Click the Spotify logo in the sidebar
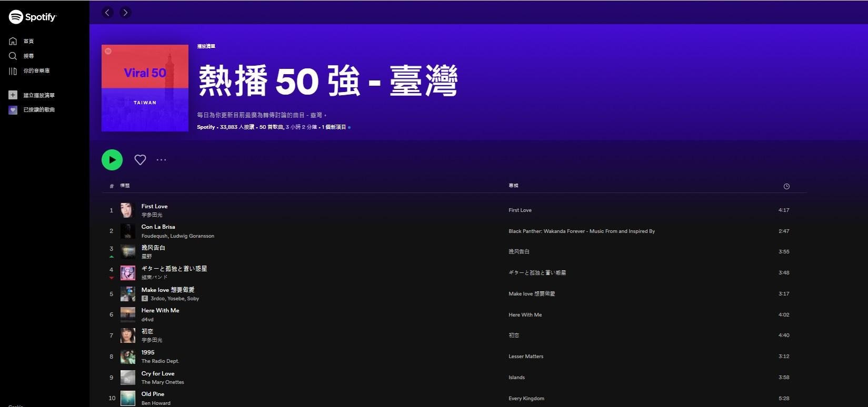 (33, 17)
